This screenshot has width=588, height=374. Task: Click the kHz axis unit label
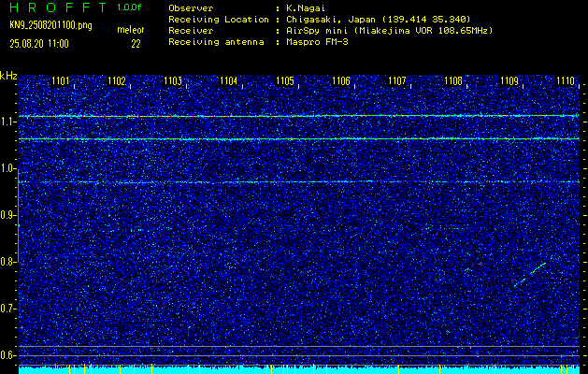pos(8,76)
